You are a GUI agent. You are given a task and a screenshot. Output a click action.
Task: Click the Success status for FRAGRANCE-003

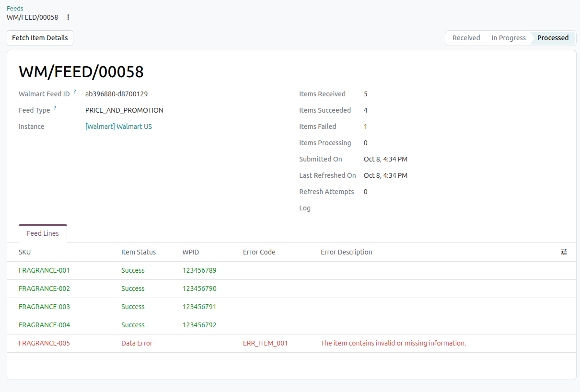(x=133, y=307)
